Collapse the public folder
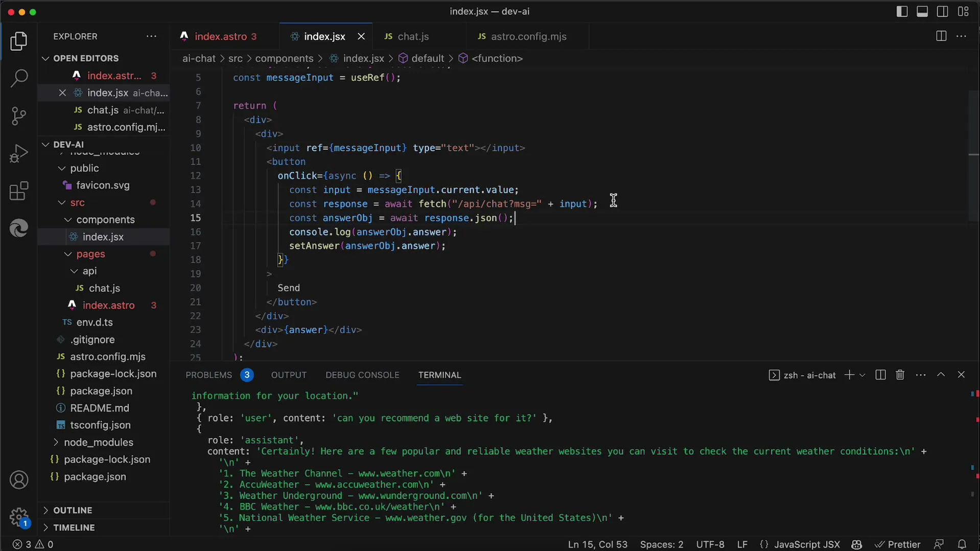The width and height of the screenshot is (980, 551). point(62,168)
